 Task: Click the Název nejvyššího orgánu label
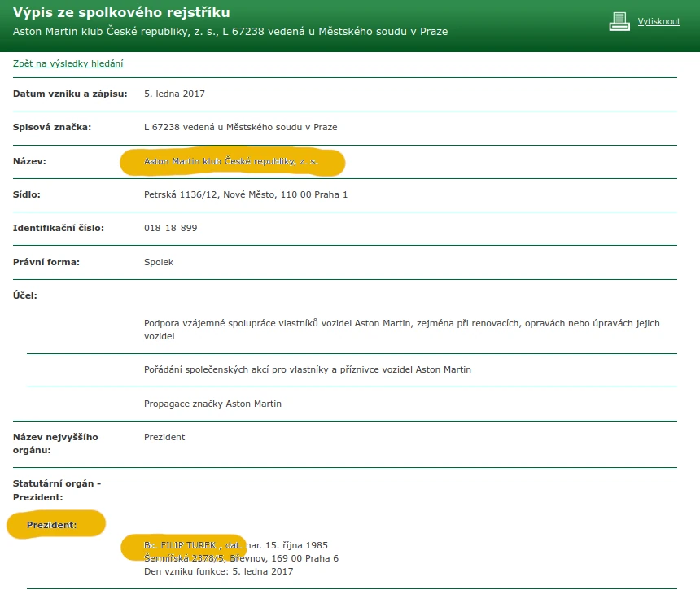point(55,444)
